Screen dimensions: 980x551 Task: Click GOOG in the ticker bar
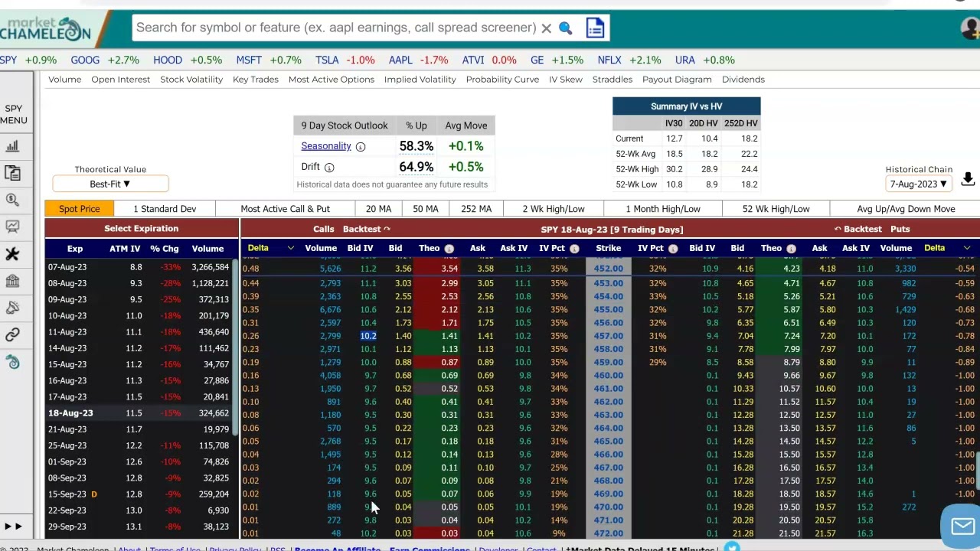[x=85, y=60]
